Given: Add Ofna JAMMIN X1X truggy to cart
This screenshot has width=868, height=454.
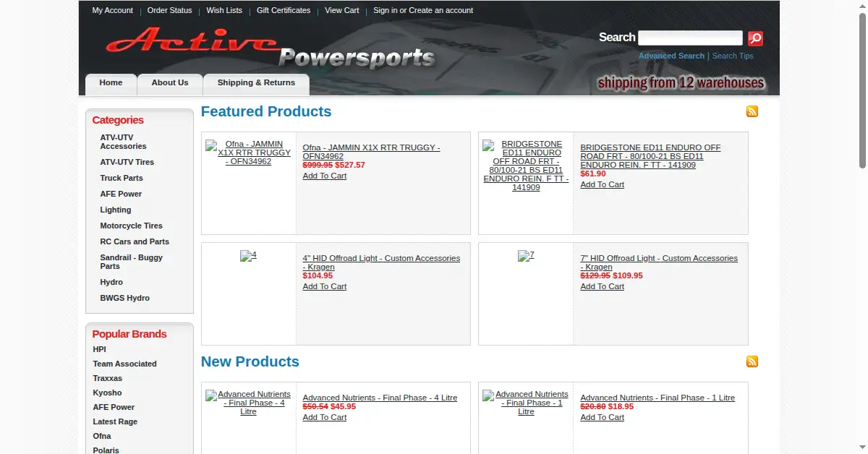Looking at the screenshot, I should (324, 176).
